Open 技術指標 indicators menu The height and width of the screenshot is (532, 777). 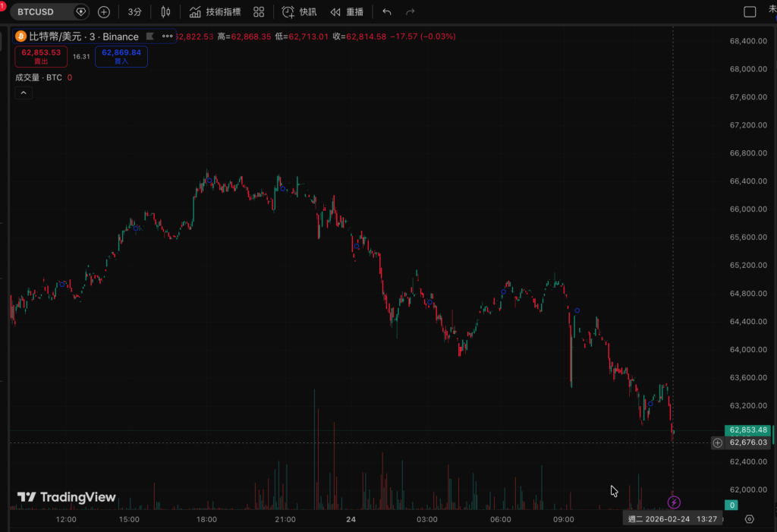(x=215, y=12)
